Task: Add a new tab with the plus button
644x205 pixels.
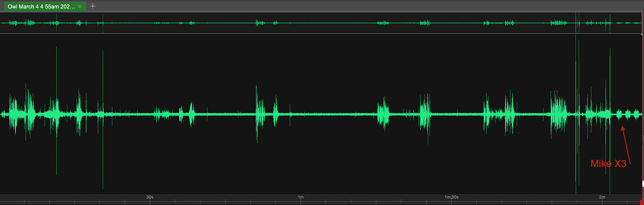Action: pyautogui.click(x=92, y=6)
